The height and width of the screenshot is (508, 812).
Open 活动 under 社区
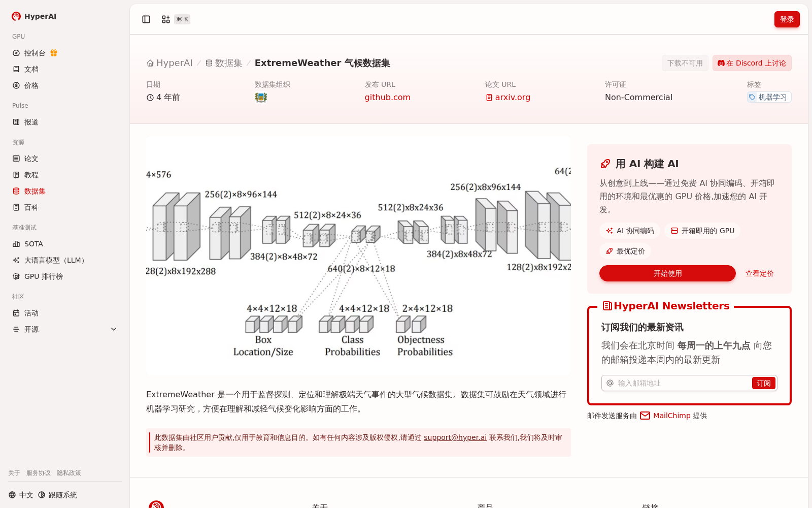click(x=65, y=313)
